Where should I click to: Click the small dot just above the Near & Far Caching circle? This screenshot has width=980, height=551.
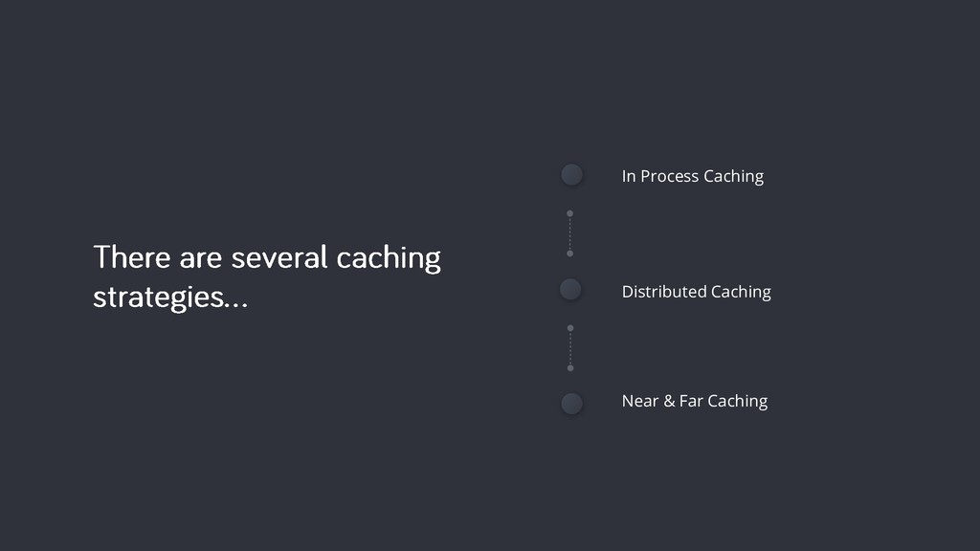coord(570,368)
